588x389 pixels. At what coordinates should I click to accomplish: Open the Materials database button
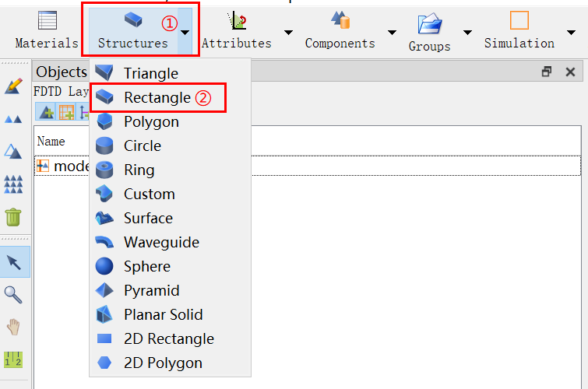pos(47,30)
